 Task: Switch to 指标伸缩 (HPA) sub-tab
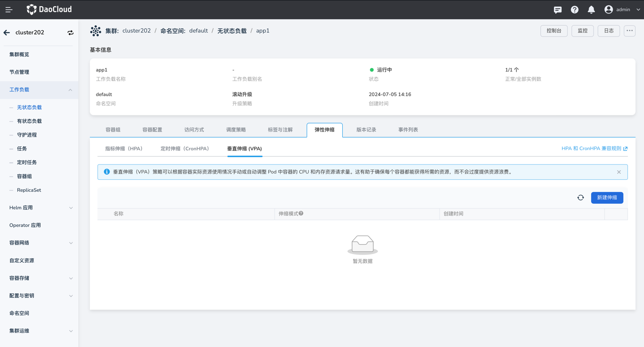(124, 149)
